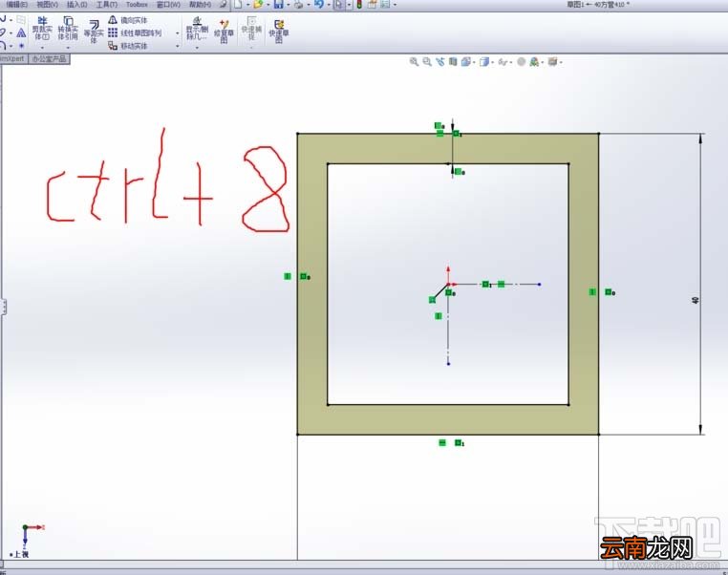Screen dimensions: 728x575
Task: Expand the Save dropdown arrow
Action: pos(288,5)
